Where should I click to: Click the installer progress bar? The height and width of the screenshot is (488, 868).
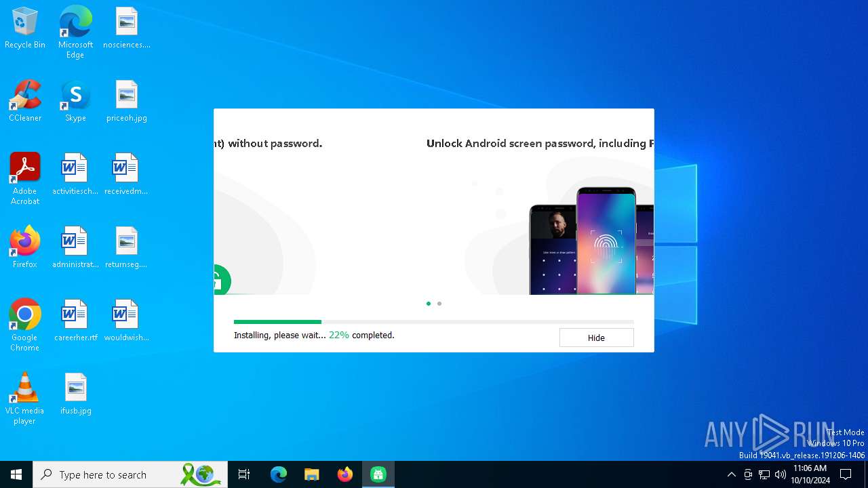click(x=434, y=322)
